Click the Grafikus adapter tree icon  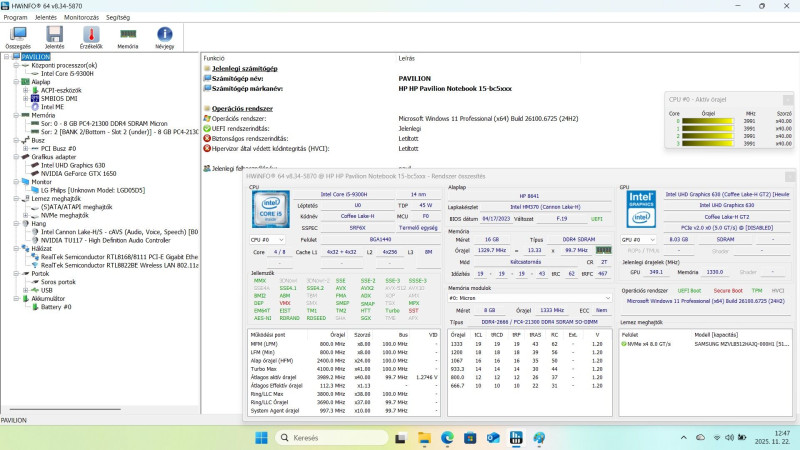26,157
